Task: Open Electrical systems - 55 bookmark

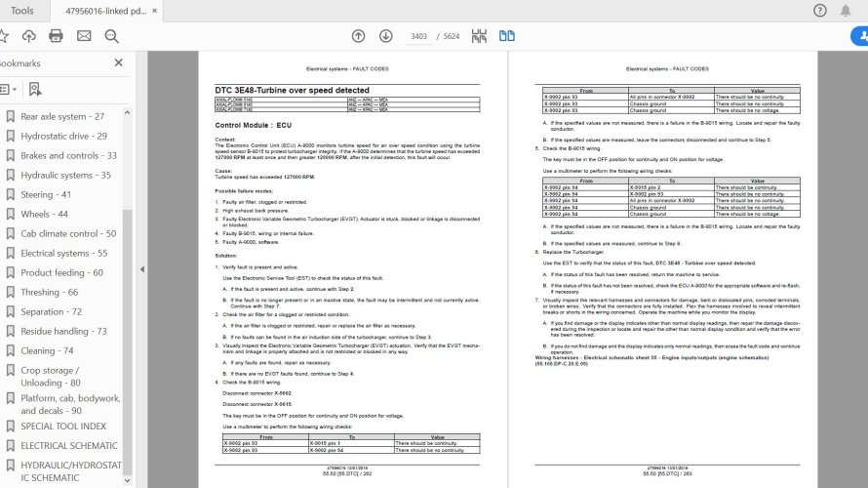Action: point(64,253)
